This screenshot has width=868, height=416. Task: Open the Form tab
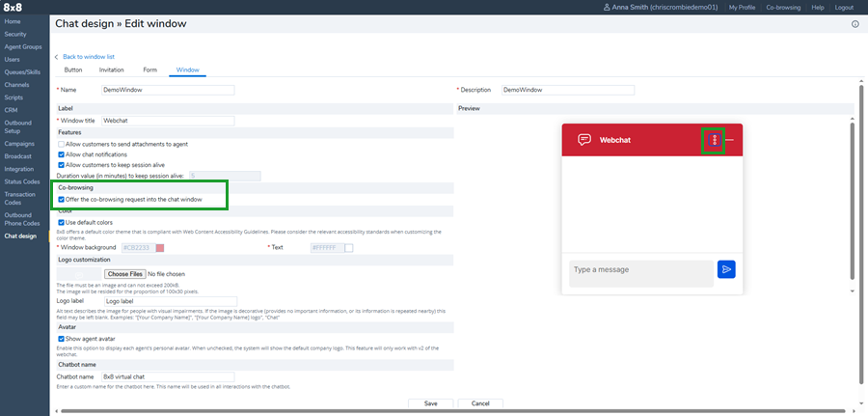(x=149, y=69)
